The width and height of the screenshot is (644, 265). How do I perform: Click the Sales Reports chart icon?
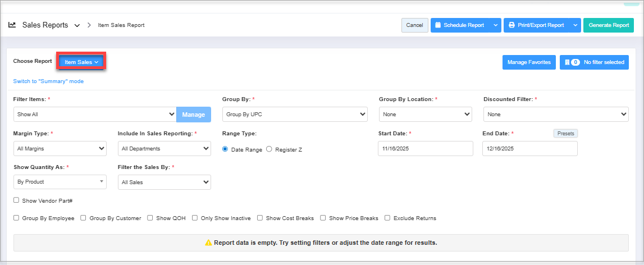(x=12, y=25)
